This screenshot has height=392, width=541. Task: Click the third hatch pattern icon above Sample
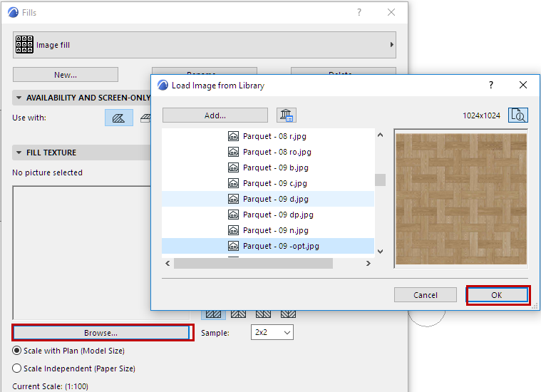pos(263,314)
